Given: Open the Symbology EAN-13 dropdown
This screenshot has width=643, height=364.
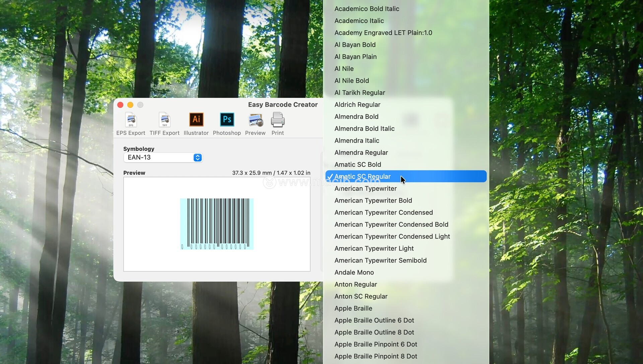Looking at the screenshot, I should click(163, 157).
